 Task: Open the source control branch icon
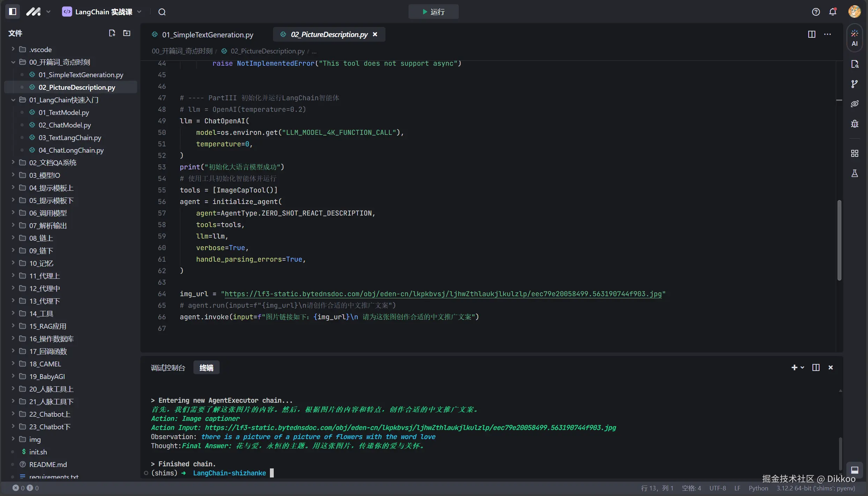[x=854, y=84]
